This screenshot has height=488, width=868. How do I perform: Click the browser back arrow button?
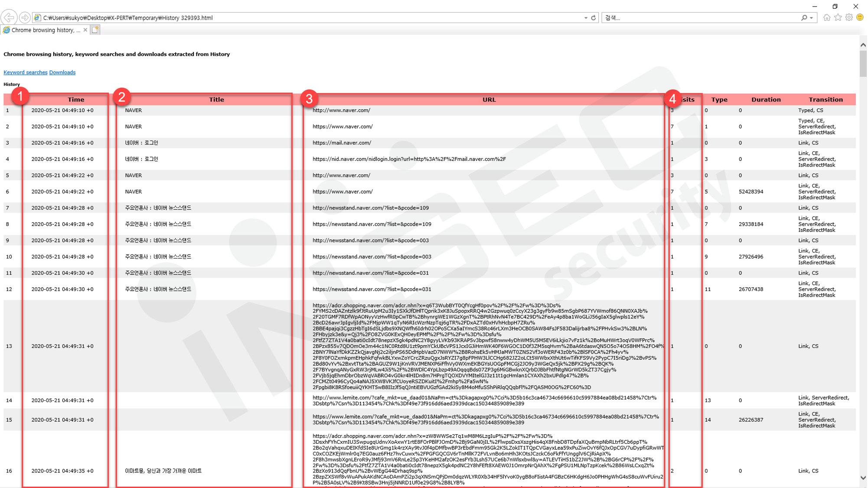click(9, 17)
